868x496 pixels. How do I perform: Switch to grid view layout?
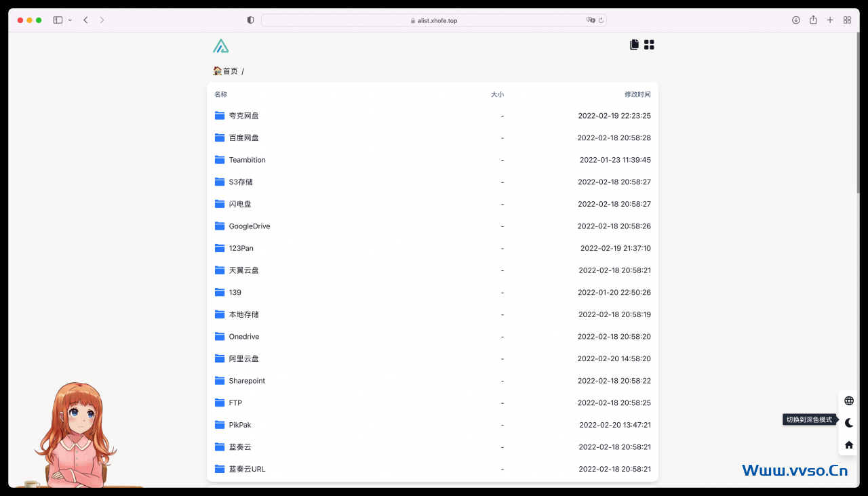(x=649, y=44)
